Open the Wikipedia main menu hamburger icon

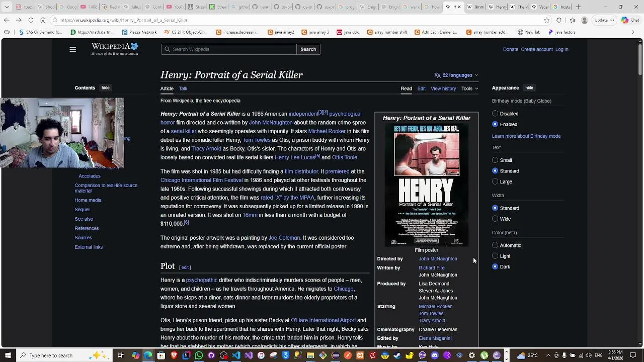pyautogui.click(x=72, y=49)
